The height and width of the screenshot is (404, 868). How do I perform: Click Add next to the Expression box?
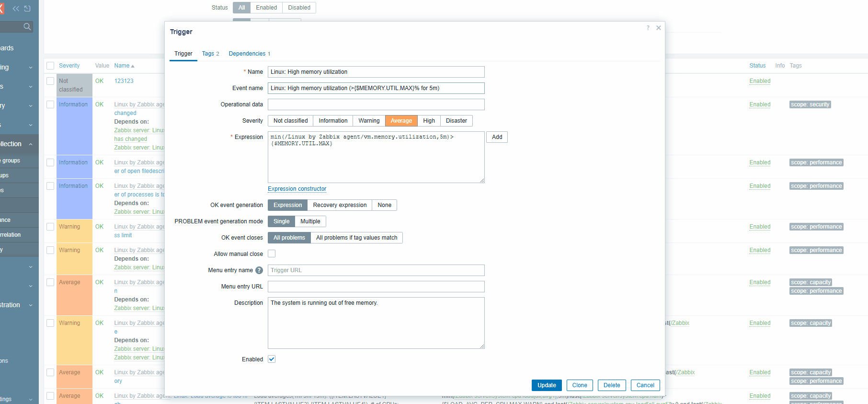coord(497,137)
